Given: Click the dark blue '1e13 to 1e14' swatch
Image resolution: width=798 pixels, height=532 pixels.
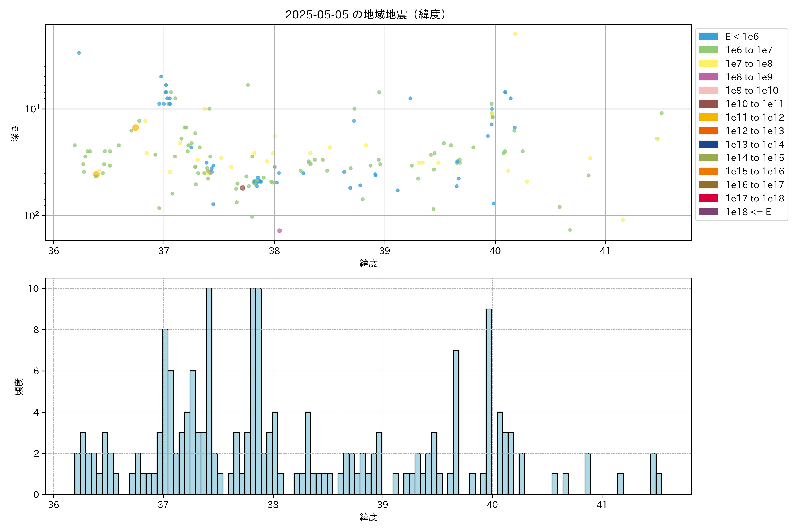Looking at the screenshot, I should click(708, 144).
